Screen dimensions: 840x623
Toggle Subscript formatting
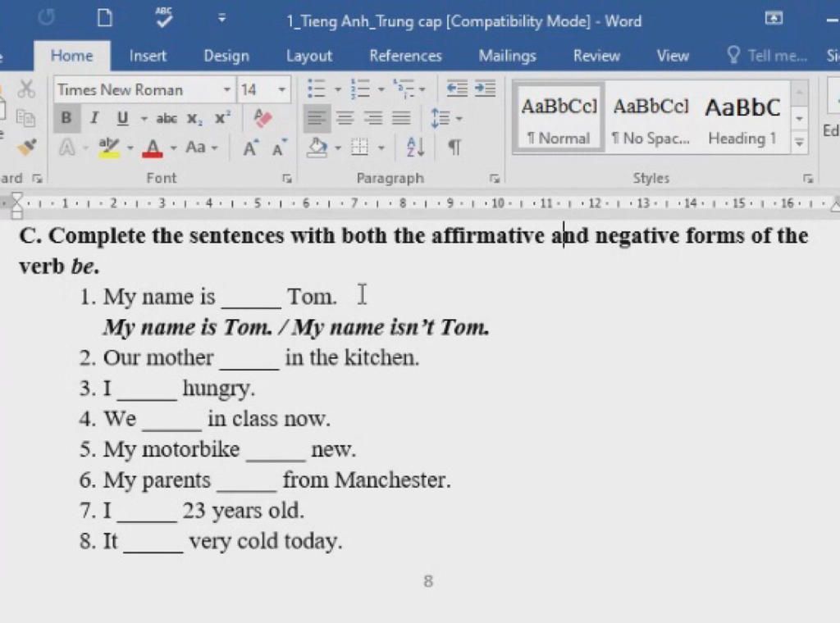click(x=194, y=118)
